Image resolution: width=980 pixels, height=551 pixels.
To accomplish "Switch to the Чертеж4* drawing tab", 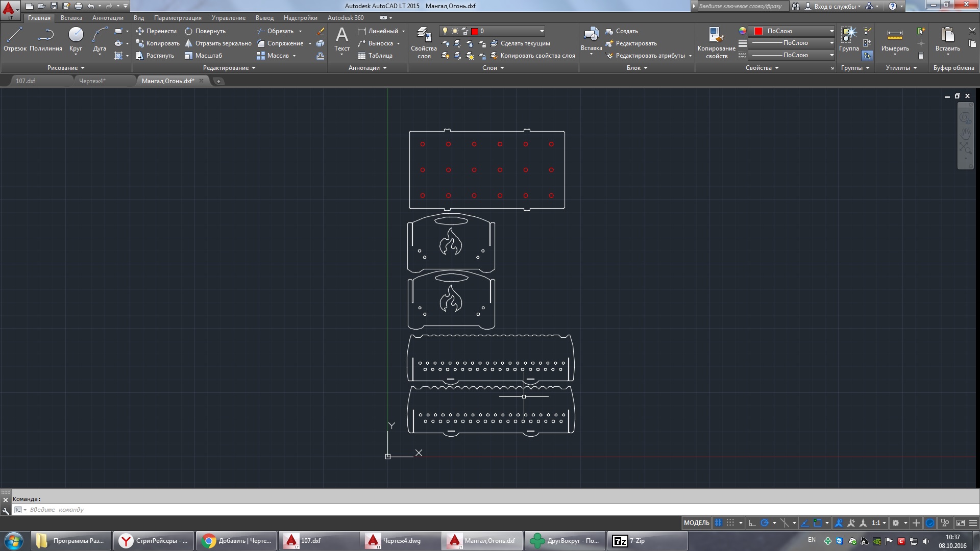I will coord(92,81).
